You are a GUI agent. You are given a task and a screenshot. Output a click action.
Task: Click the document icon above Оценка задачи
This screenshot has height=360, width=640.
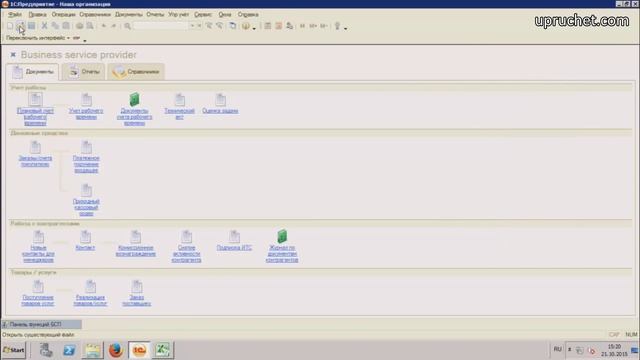[x=220, y=100]
